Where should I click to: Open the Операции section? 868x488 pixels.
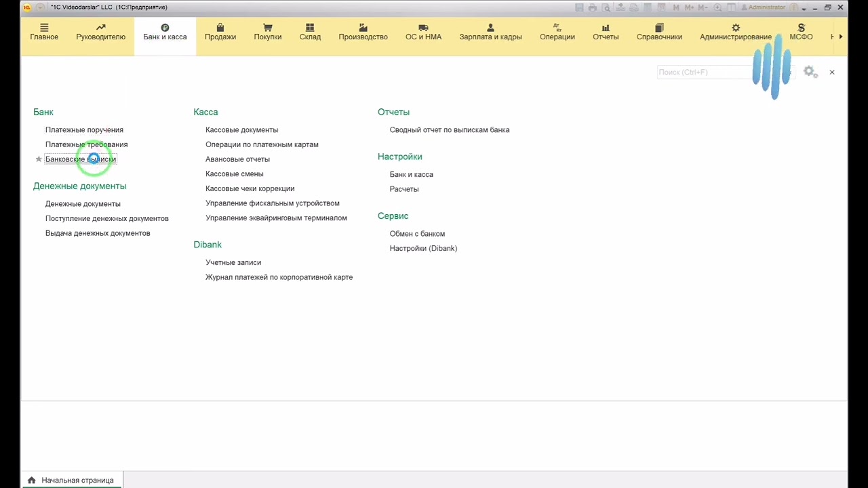click(x=557, y=33)
